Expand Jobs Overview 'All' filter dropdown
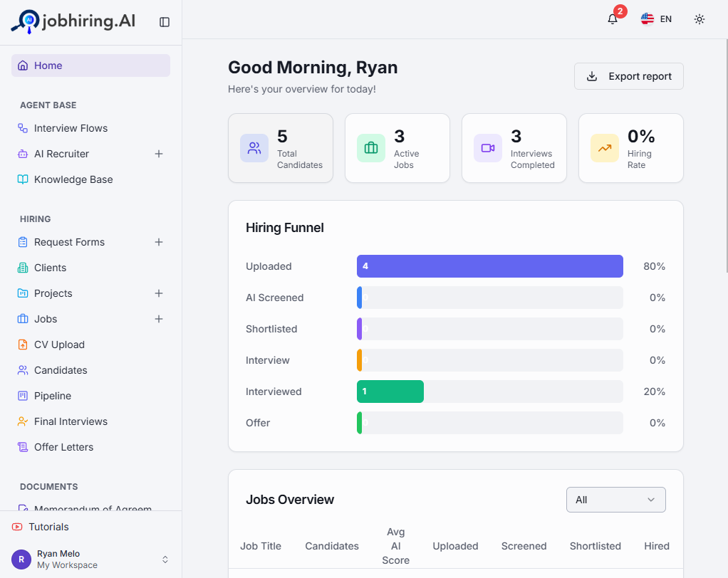The width and height of the screenshot is (728, 578). point(615,500)
